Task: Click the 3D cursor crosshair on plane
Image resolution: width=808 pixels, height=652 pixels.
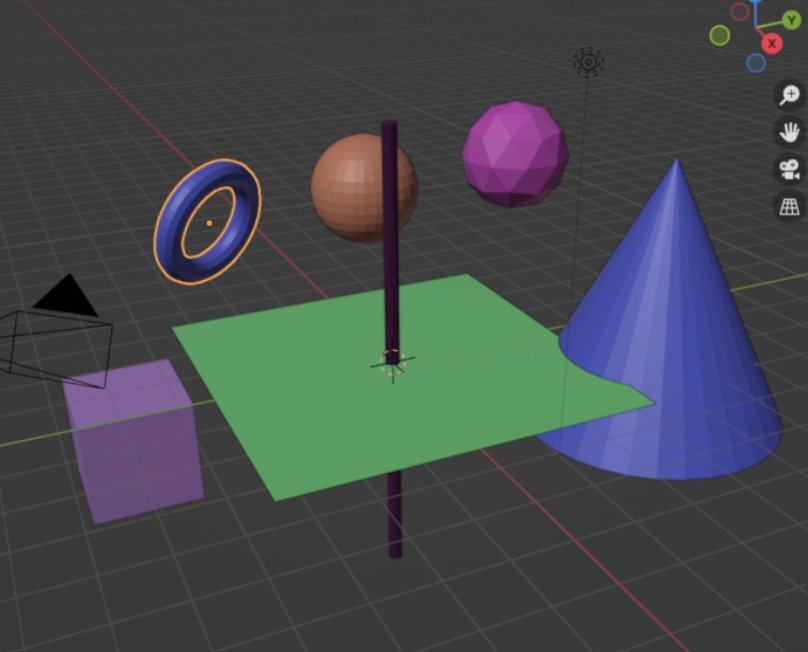Action: pos(392,362)
